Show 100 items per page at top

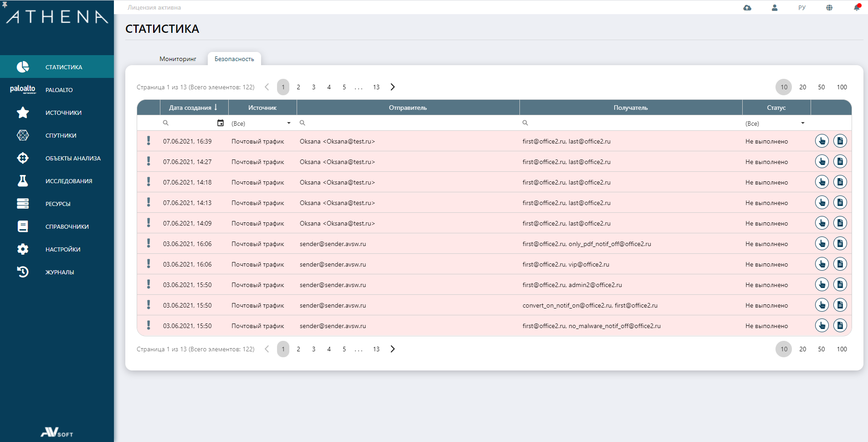pos(842,87)
